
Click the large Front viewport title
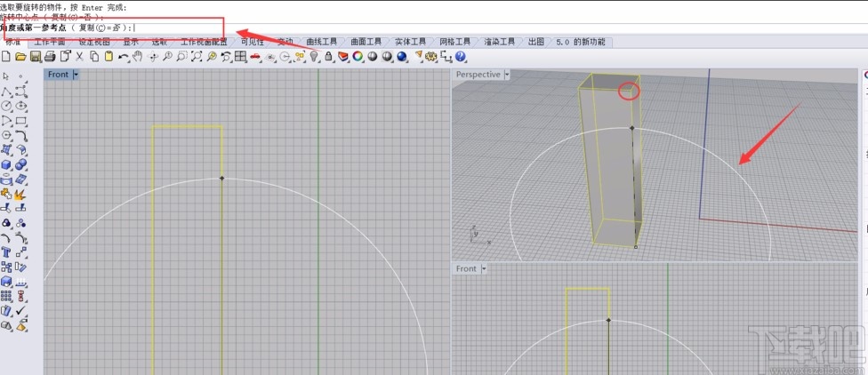click(58, 74)
